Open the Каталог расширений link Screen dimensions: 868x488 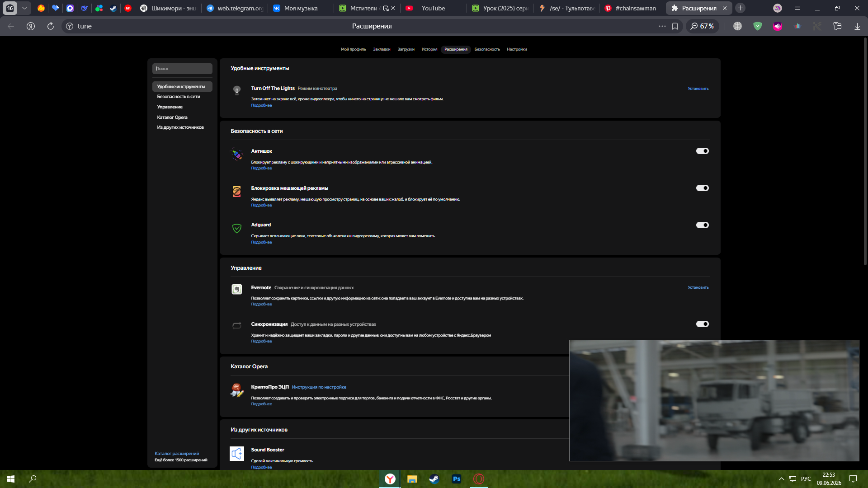click(177, 454)
